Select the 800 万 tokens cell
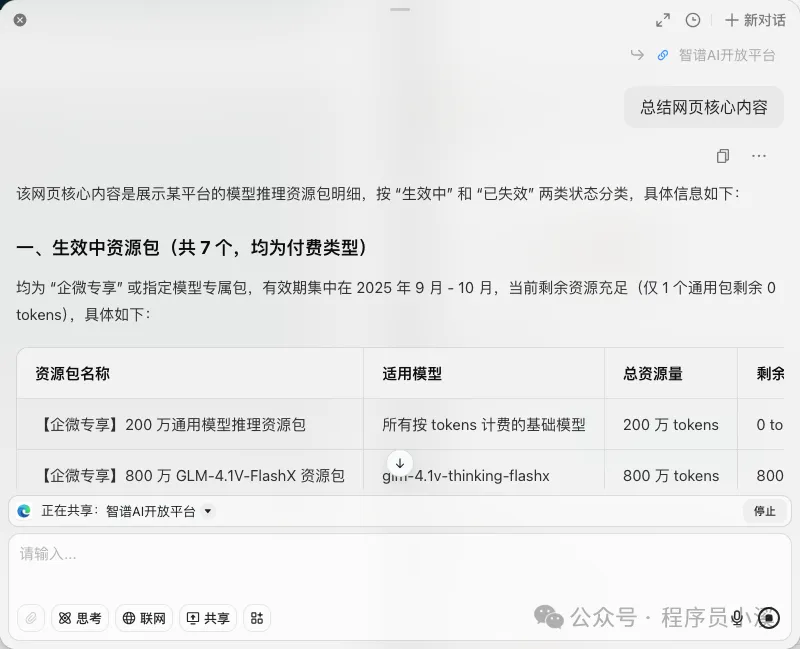Screen dimensions: 800x649 (671, 476)
